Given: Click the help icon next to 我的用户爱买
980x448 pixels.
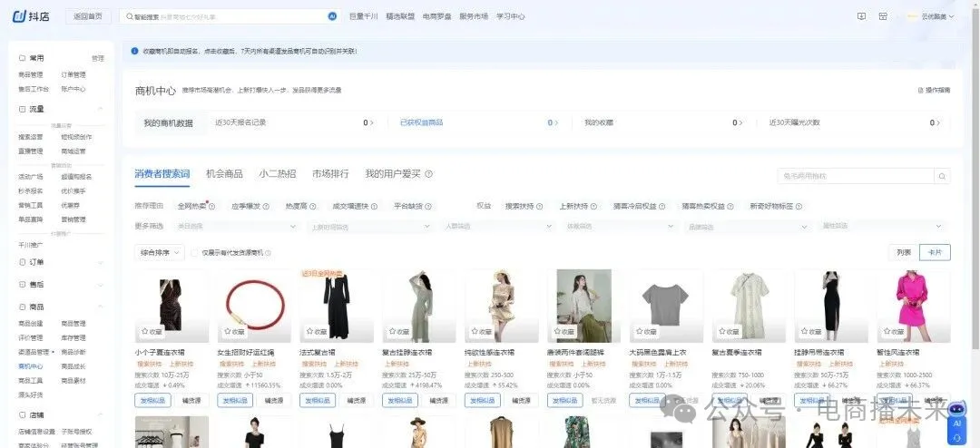Looking at the screenshot, I should click(x=429, y=174).
